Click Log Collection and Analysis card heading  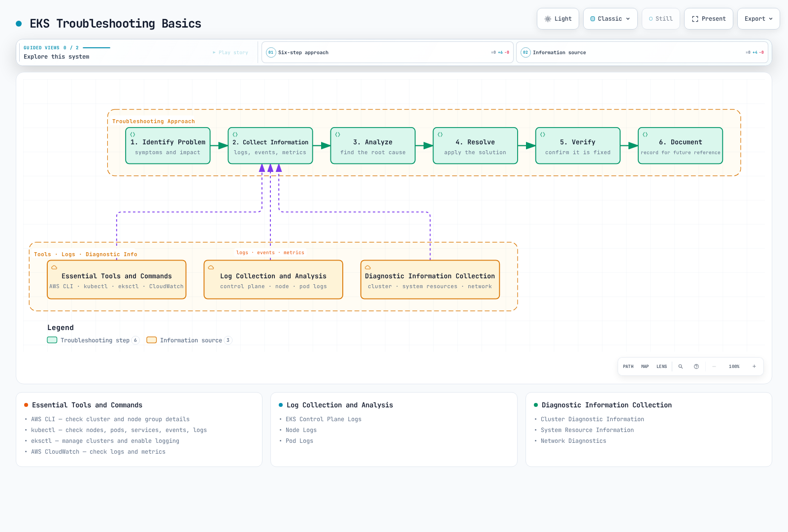(340, 405)
